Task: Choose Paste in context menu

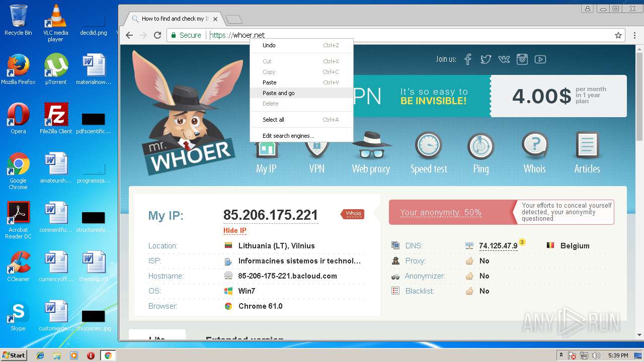Action: [x=301, y=82]
